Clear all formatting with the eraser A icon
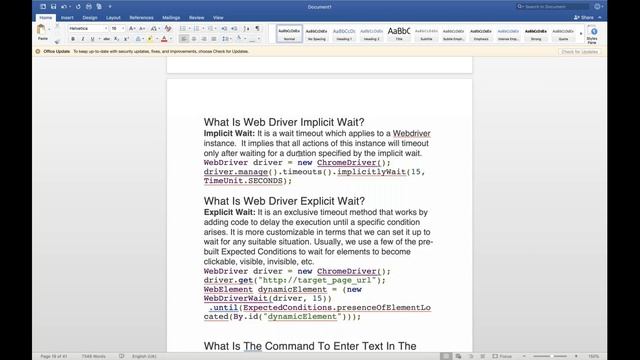Screen dimensions: 640x360 [167, 28]
